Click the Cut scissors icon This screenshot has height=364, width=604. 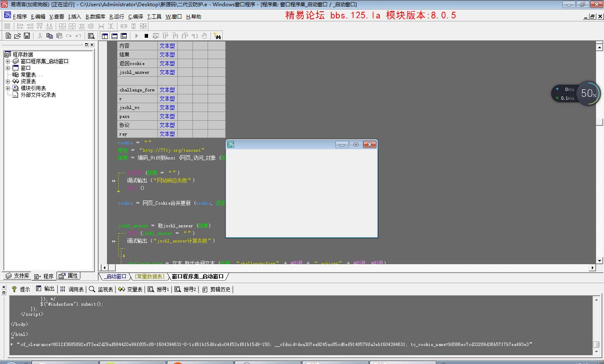click(40, 36)
